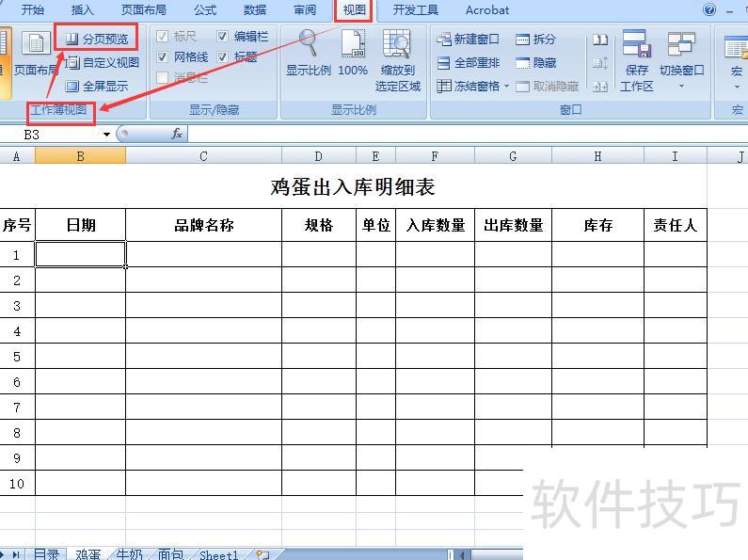
Task: Click the reset window position icon
Action: (600, 87)
